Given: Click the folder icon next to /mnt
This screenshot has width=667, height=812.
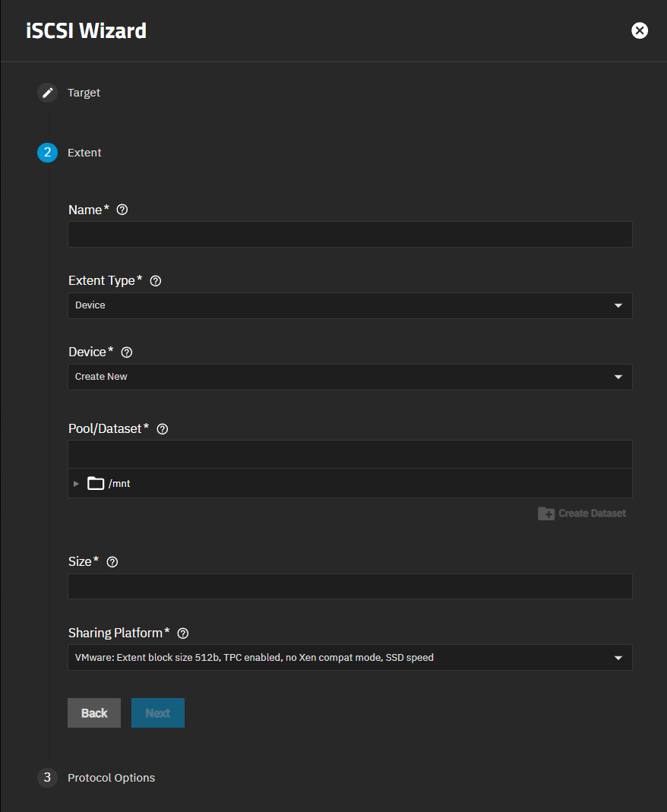Looking at the screenshot, I should pyautogui.click(x=94, y=483).
